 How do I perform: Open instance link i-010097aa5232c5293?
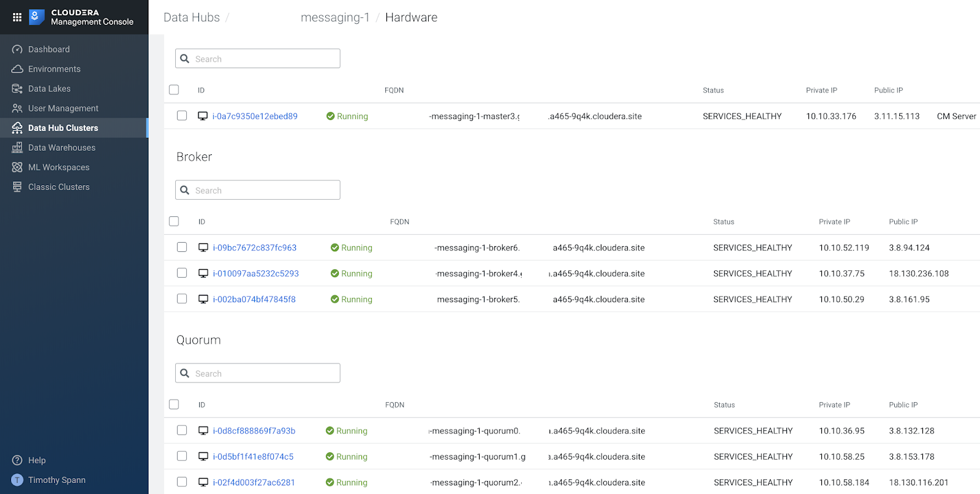click(x=256, y=273)
